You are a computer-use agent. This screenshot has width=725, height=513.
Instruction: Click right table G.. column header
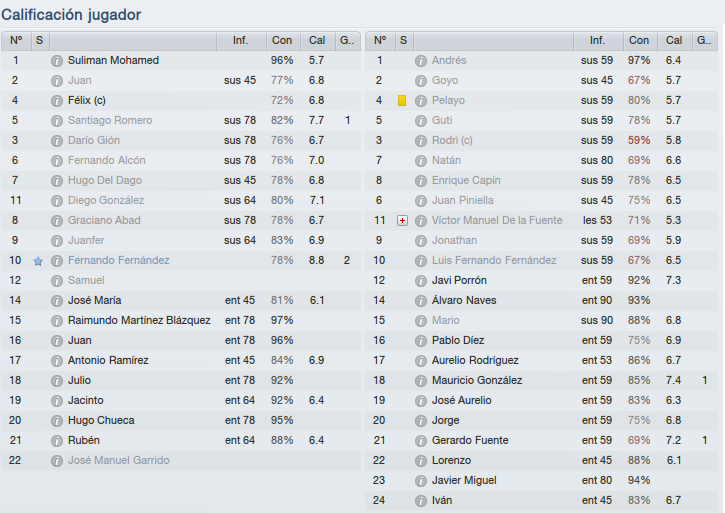pos(704,41)
